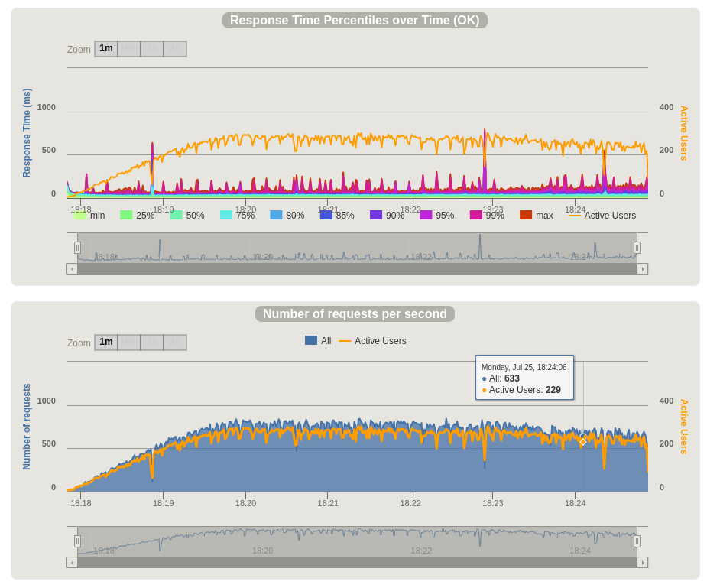Select 1m zoom in requests per second chart
The image size is (707, 588).
[106, 343]
